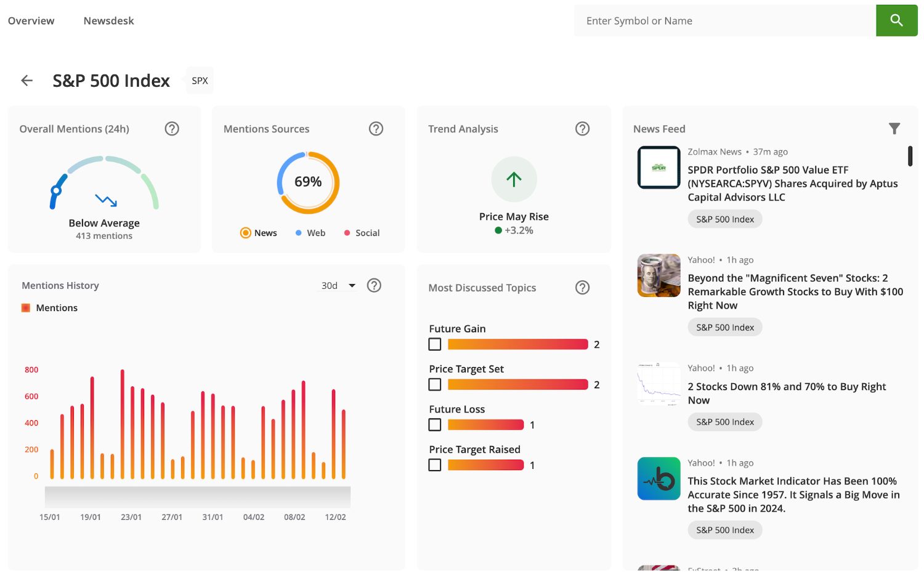Click the '+3.2%' trend value
This screenshot has height=576, width=924.
tap(519, 230)
